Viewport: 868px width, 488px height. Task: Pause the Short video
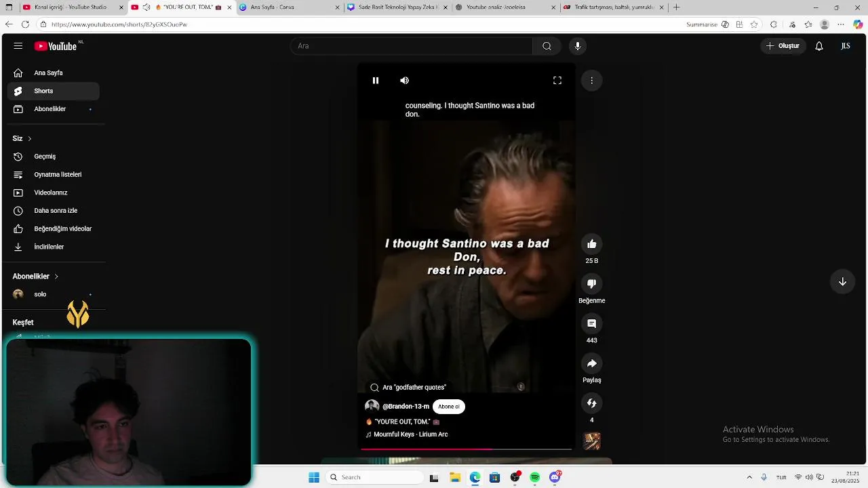click(376, 81)
